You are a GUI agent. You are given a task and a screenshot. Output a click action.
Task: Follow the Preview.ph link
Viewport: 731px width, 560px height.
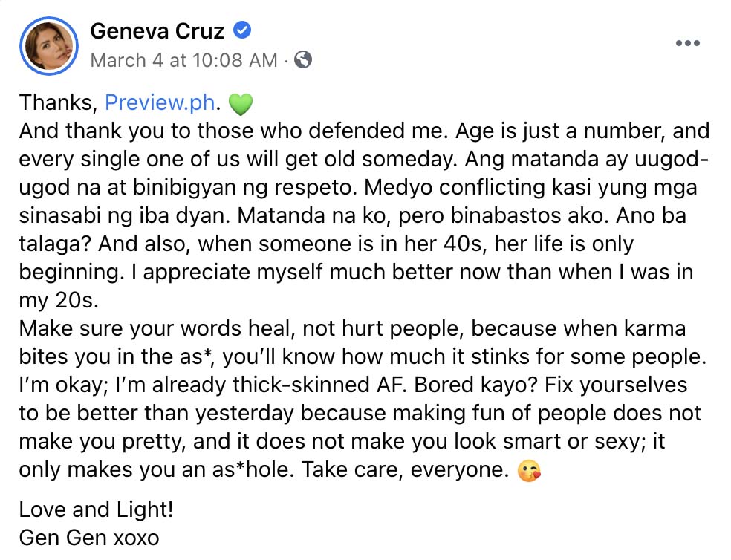click(x=160, y=103)
